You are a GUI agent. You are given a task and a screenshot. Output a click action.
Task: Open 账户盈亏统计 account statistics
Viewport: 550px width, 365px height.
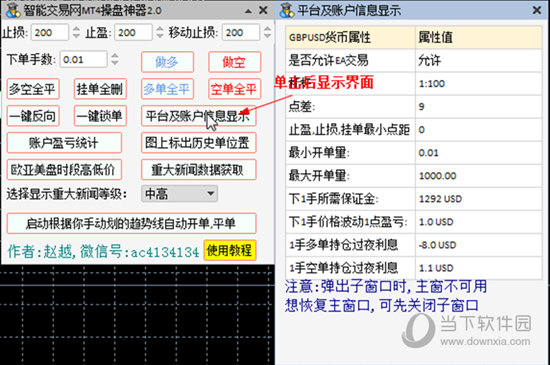(x=64, y=143)
